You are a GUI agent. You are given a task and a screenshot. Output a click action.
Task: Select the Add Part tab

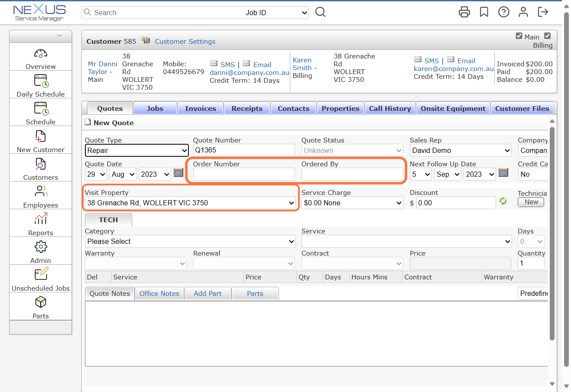pyautogui.click(x=208, y=293)
